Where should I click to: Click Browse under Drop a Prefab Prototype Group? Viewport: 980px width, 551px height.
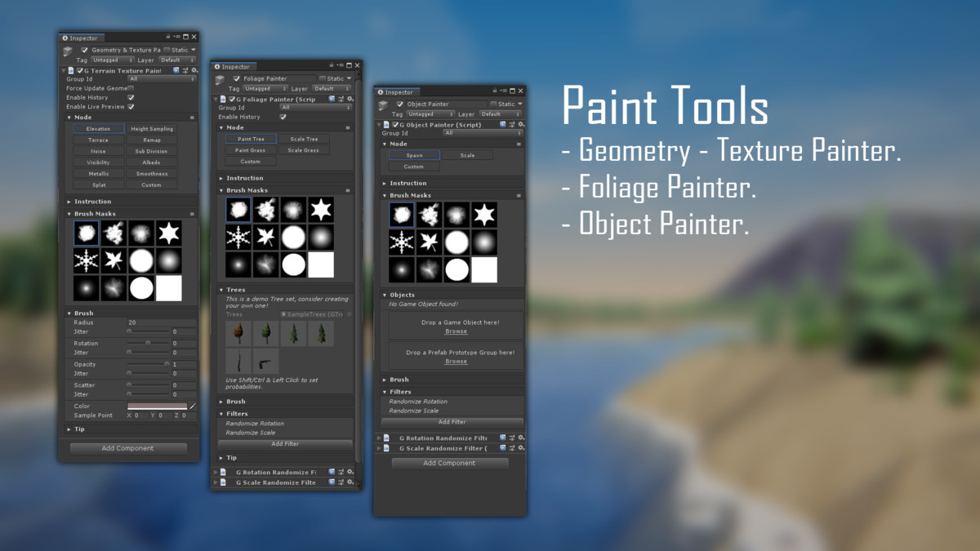pos(456,361)
